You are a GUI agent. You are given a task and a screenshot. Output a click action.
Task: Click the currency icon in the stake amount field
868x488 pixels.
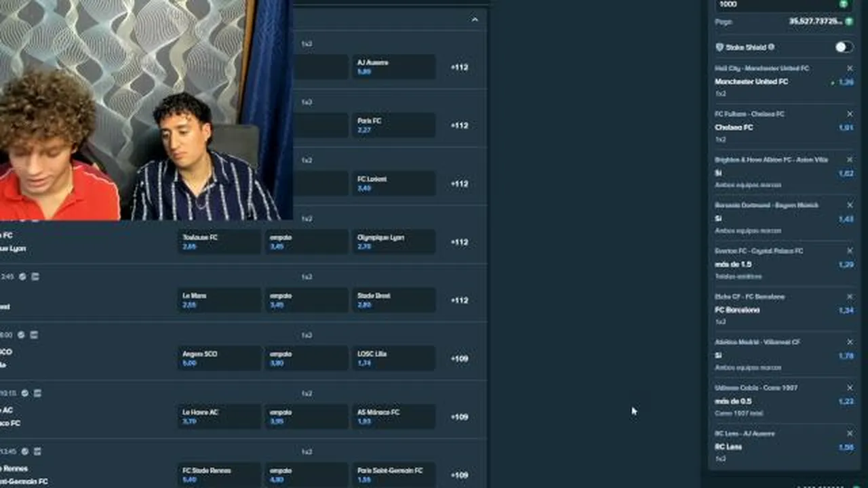844,4
